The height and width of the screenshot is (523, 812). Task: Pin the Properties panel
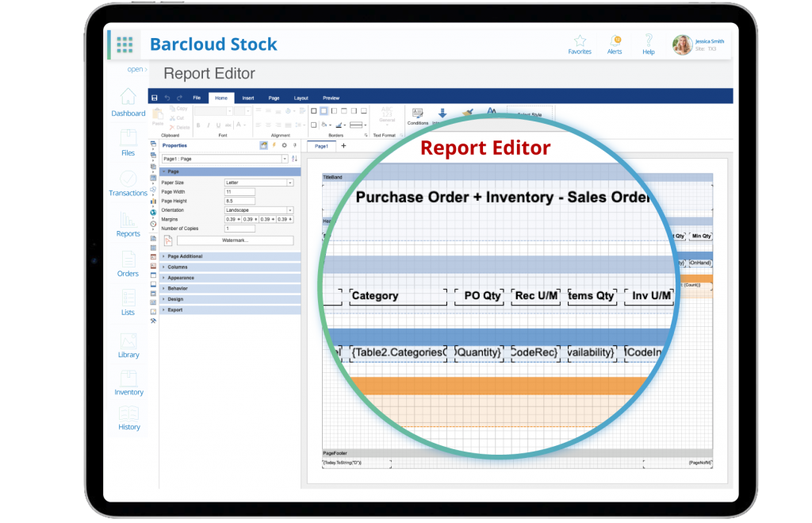click(295, 146)
